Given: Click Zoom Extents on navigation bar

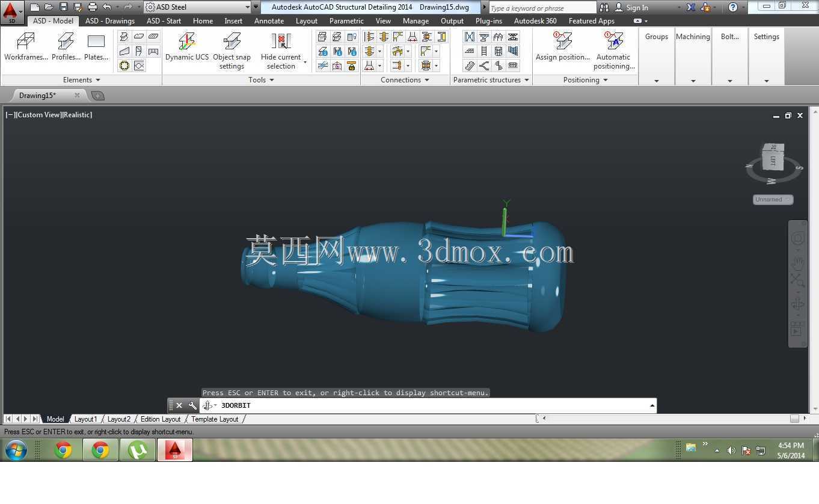Looking at the screenshot, I should 797,280.
